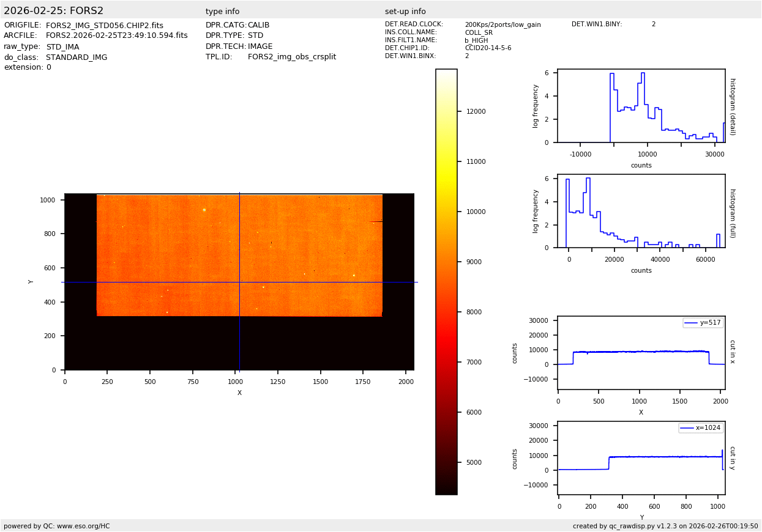
Task: Click the www.eso.org/HC link in footer
Action: click(x=83, y=526)
